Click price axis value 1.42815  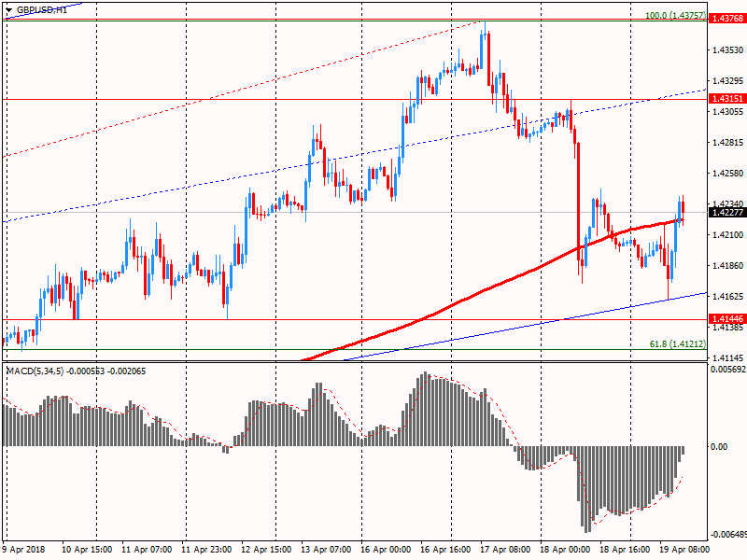[x=727, y=143]
